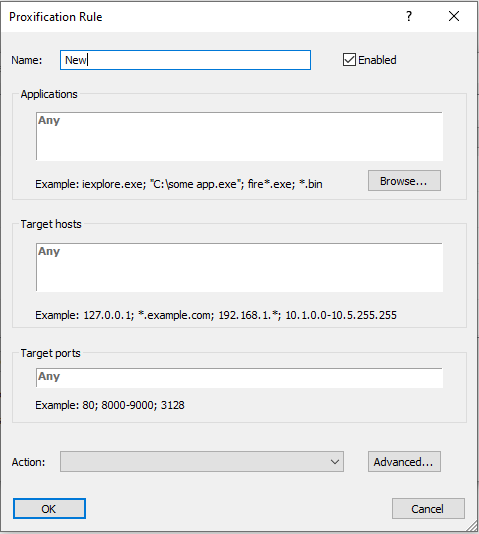Close the Proxification Rule dialog
This screenshot has width=479, height=534.
[453, 16]
